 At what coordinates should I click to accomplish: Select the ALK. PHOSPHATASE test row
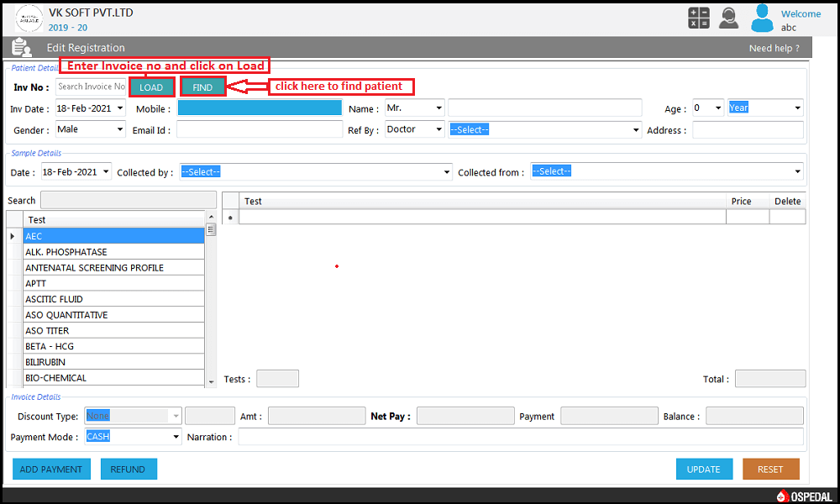113,252
